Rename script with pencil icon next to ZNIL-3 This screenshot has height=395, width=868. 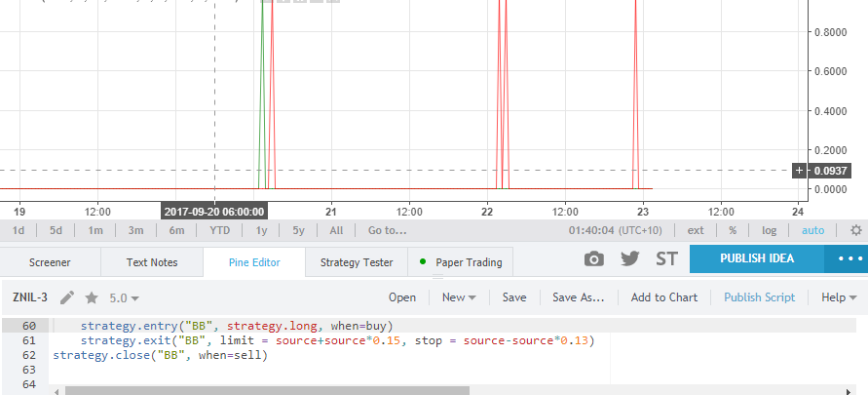[x=67, y=297]
